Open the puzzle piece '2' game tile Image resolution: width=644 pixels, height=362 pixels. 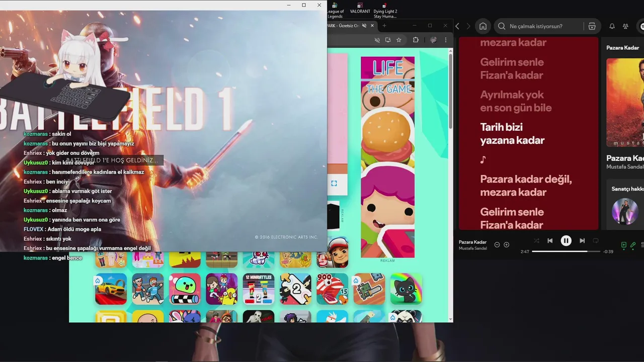tap(295, 289)
